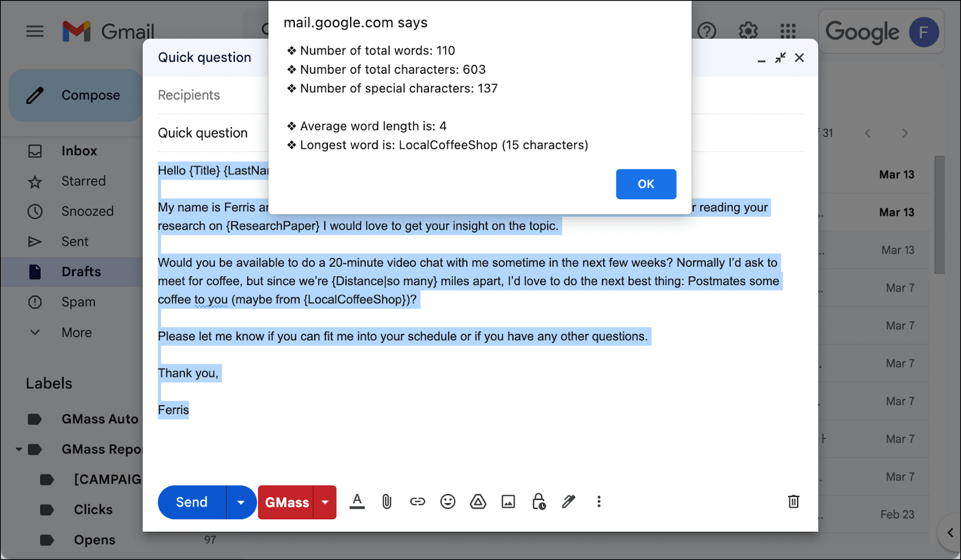
Task: Expand the More folders list
Action: pyautogui.click(x=76, y=333)
